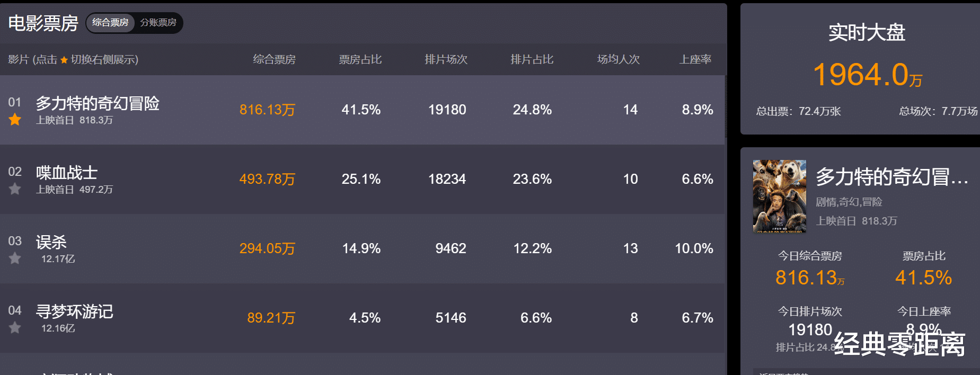Click the 排片占比 column header
980x375 pixels.
coord(532,59)
